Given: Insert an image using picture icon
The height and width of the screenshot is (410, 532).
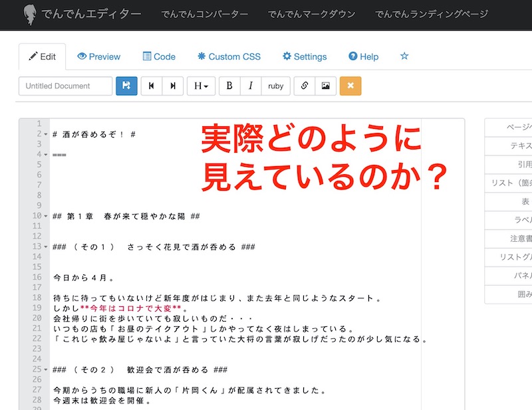Looking at the screenshot, I should (x=325, y=86).
